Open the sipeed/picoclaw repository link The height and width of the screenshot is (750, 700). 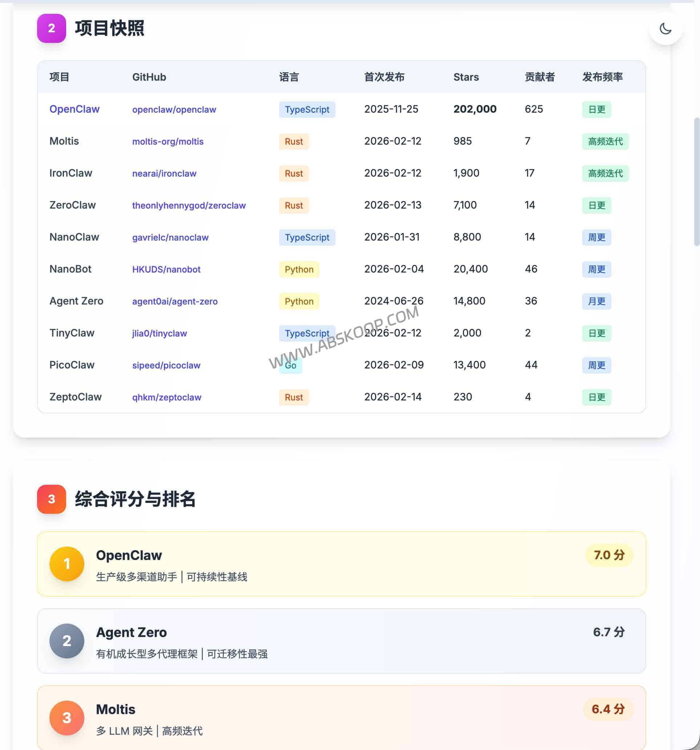coord(166,365)
